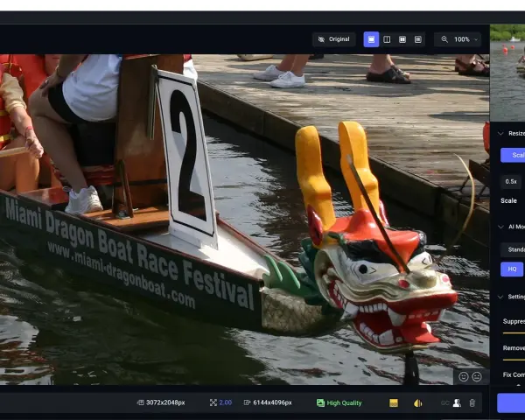Select the Standard AI model option
The image size is (525, 420).
pyautogui.click(x=514, y=249)
